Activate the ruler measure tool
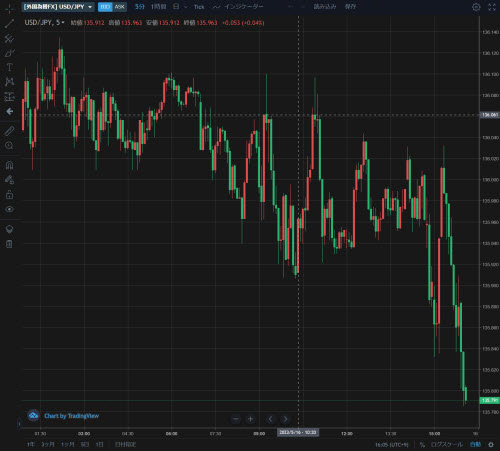This screenshot has width=500, height=451. (x=9, y=131)
